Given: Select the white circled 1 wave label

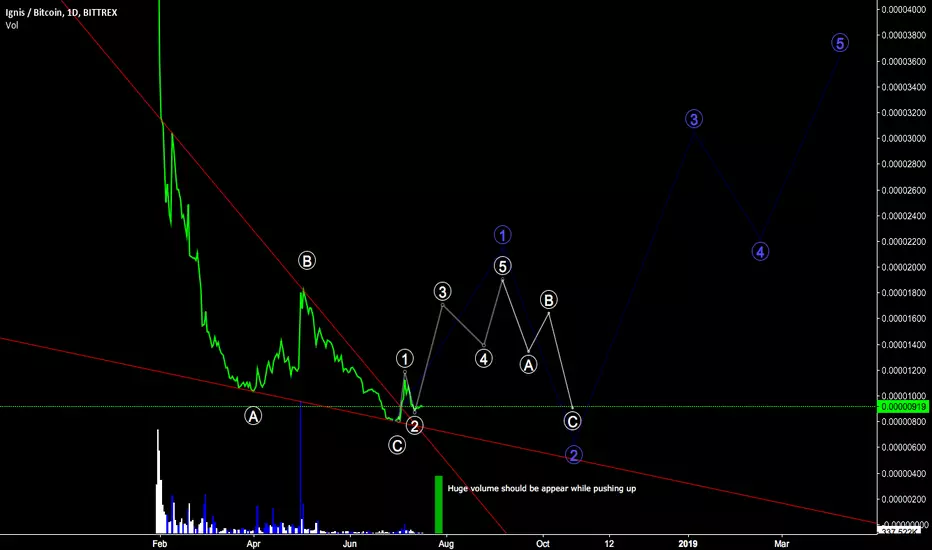Looking at the screenshot, I should pyautogui.click(x=405, y=359).
